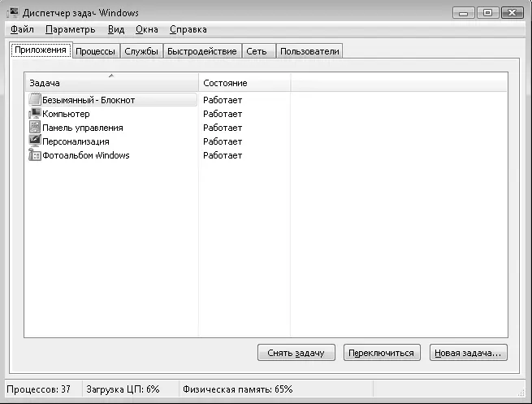The image size is (532, 404).
Task: Click the Notepad icon beside Безымянный - Блокнот
Action: click(35, 99)
